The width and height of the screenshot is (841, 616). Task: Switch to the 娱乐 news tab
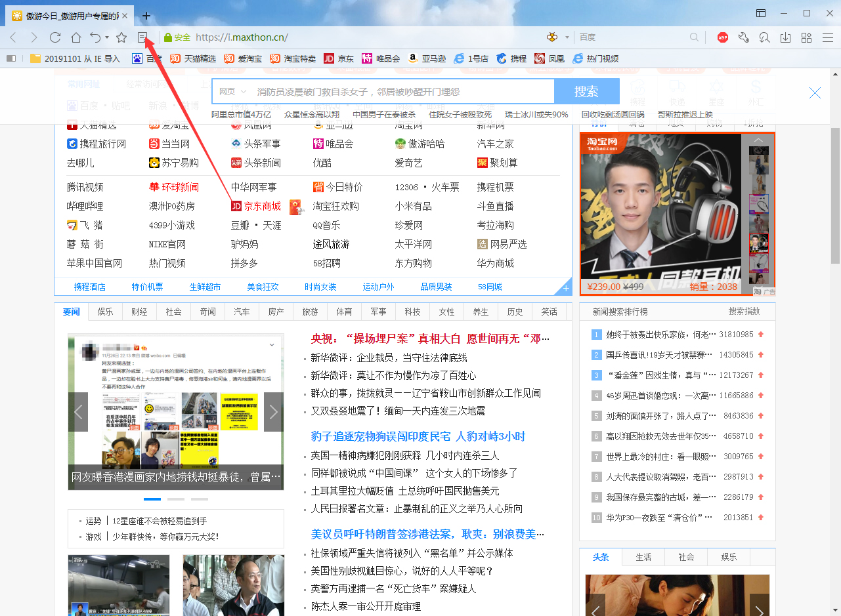pyautogui.click(x=105, y=312)
